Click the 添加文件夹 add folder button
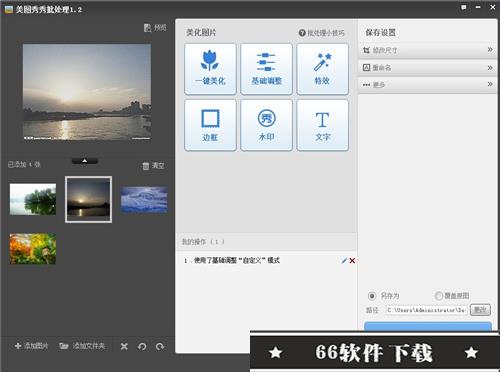The width and height of the screenshot is (500, 372). tap(82, 346)
